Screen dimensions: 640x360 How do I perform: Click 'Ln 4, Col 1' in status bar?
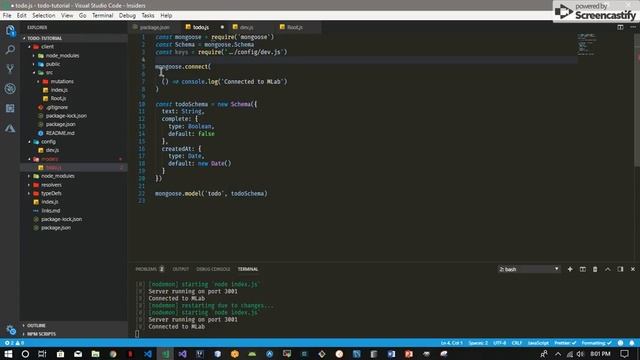[x=451, y=343]
